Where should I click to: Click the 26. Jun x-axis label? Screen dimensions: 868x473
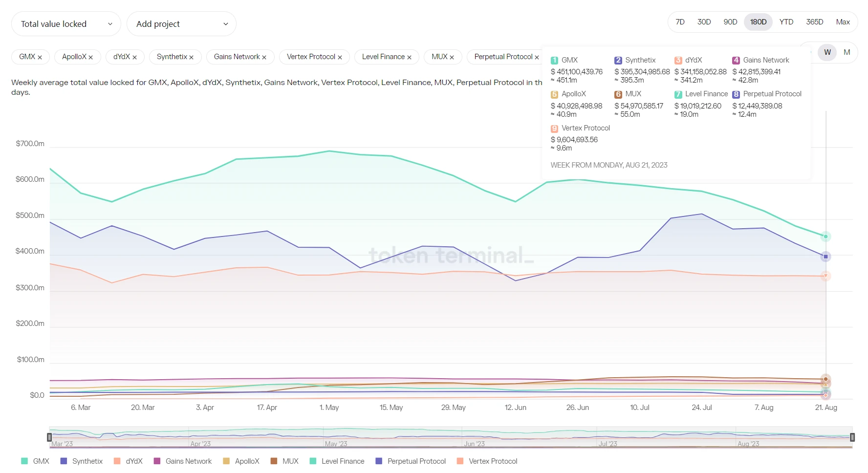pos(578,408)
